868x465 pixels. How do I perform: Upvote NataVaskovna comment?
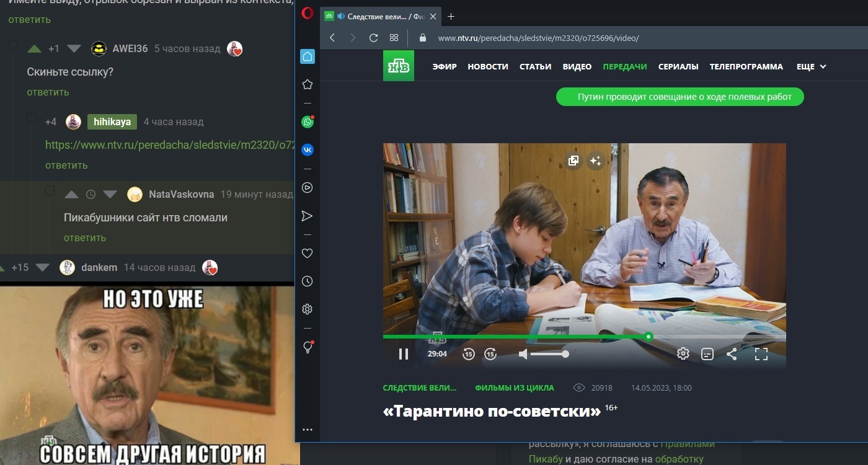click(x=71, y=195)
